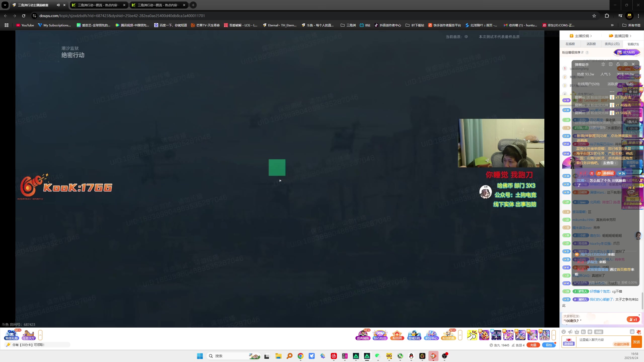Click the megaphone horn icon in chat toolbar
Viewport: 644px width, 362px height.
click(x=570, y=332)
